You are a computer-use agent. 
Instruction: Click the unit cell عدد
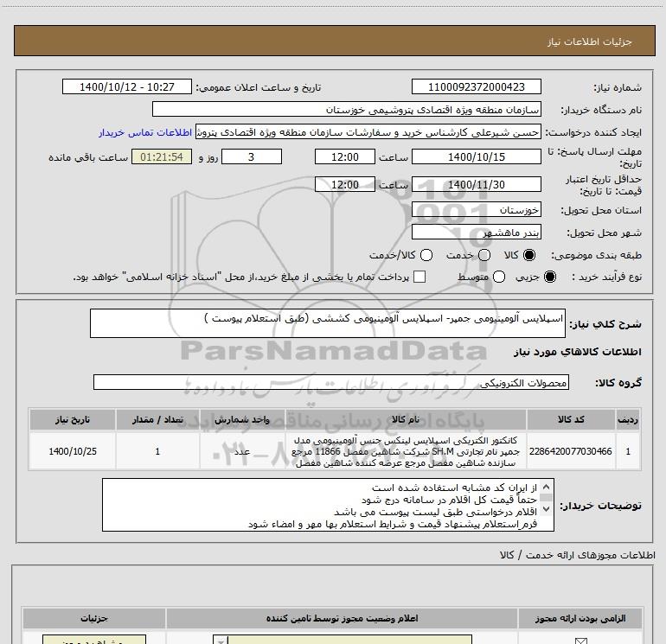[241, 451]
